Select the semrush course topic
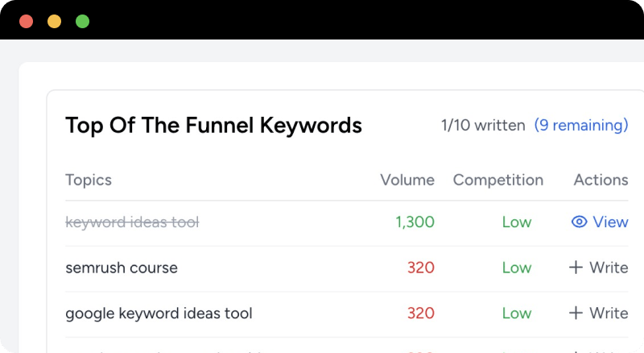644x353 pixels. click(122, 268)
